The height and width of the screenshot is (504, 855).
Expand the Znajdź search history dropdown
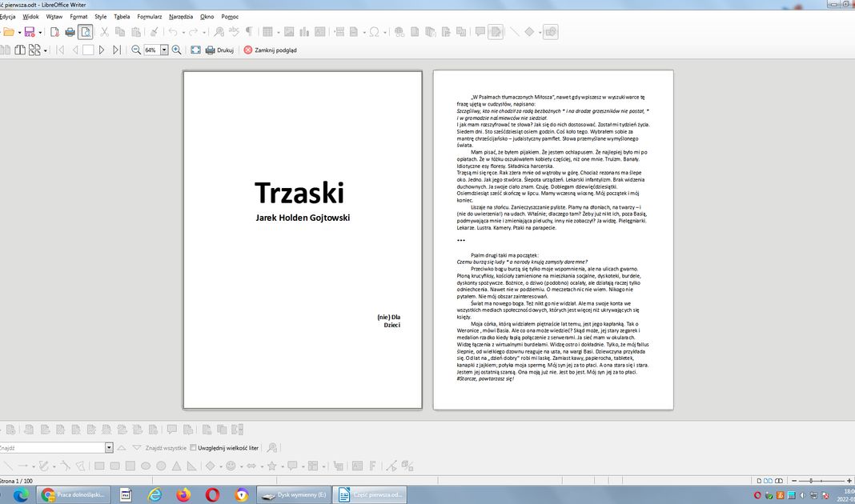(x=109, y=448)
